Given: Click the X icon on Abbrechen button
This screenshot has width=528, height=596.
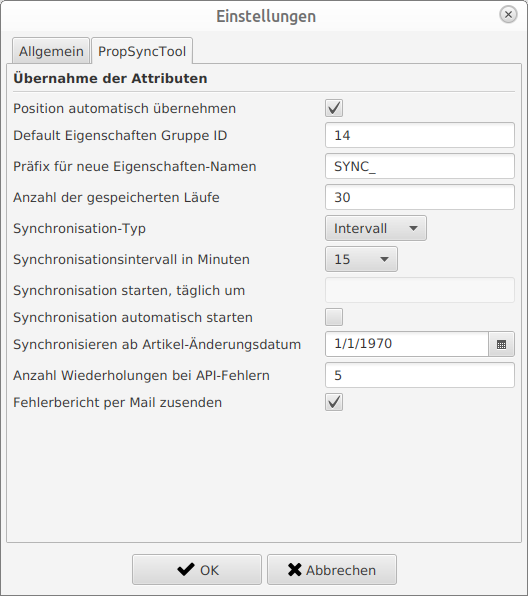Looking at the screenshot, I should click(295, 570).
